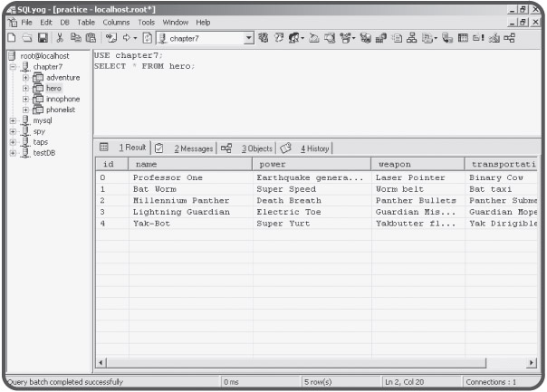
Task: Click the grid icon beside Result tab
Action: [x=103, y=148]
